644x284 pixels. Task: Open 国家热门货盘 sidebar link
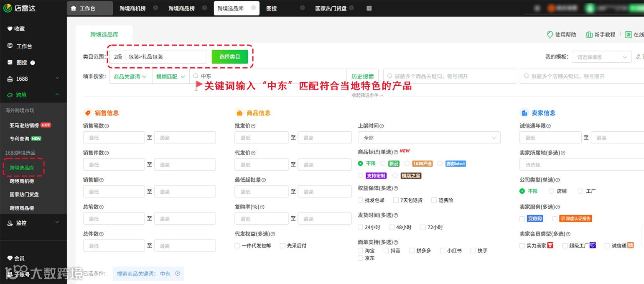click(x=24, y=194)
